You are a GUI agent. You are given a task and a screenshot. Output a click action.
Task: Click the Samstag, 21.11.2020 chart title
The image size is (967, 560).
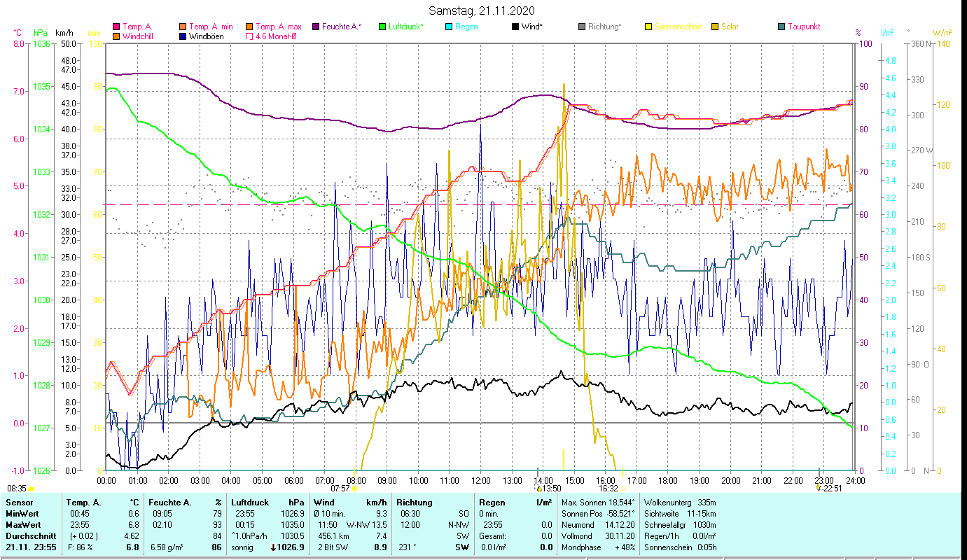482,10
